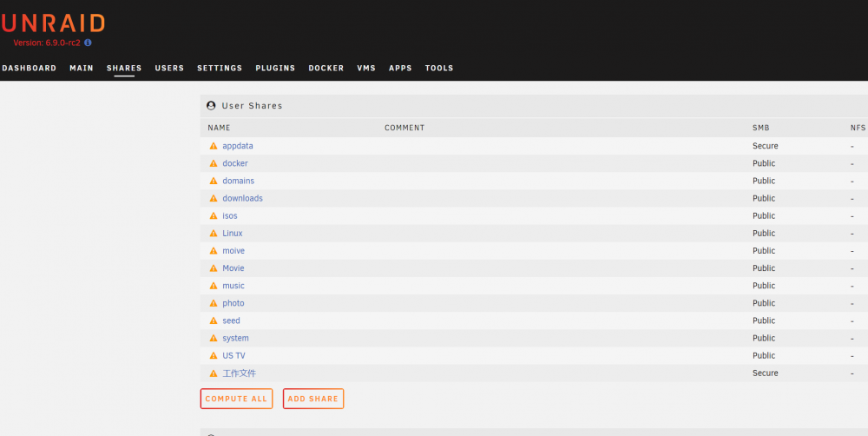Screen dimensions: 868x436
Task: Click the Compute All button
Action: (236, 399)
